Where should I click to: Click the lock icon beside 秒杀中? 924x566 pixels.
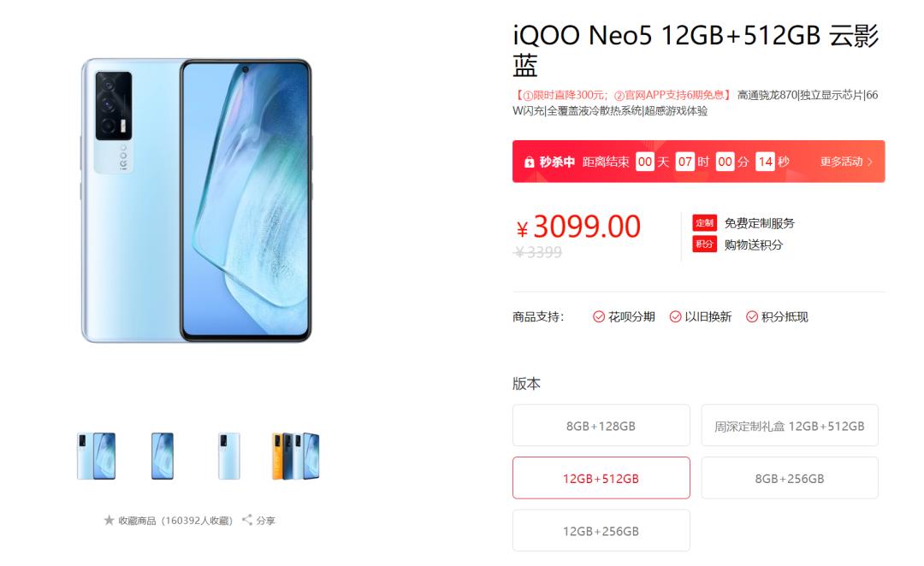point(530,162)
